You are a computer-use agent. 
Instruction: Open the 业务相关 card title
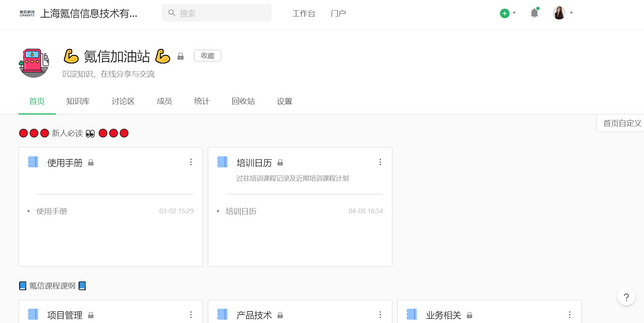coord(444,315)
